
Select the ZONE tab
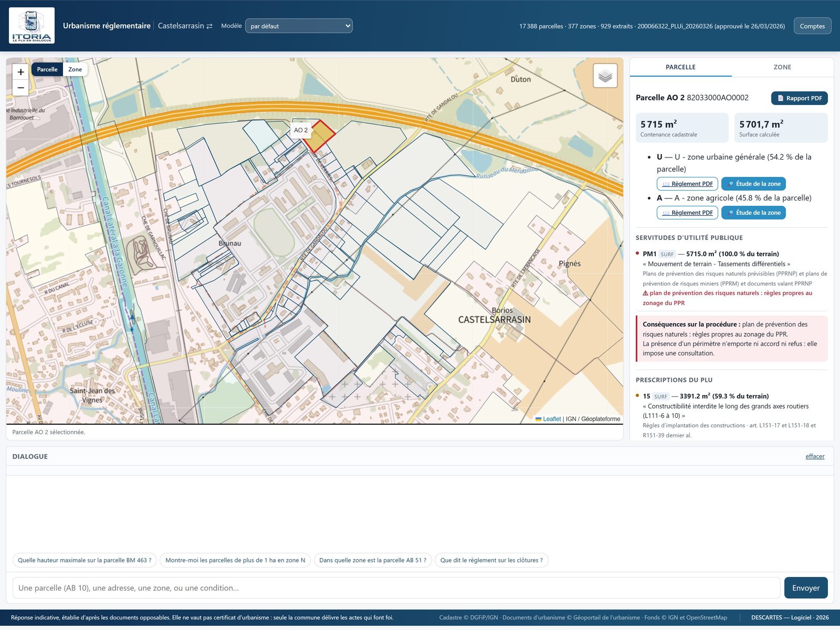click(x=782, y=67)
